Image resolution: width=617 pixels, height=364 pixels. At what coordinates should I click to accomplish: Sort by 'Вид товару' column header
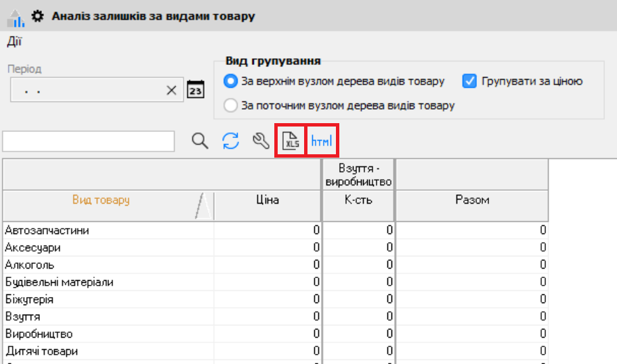click(x=108, y=206)
